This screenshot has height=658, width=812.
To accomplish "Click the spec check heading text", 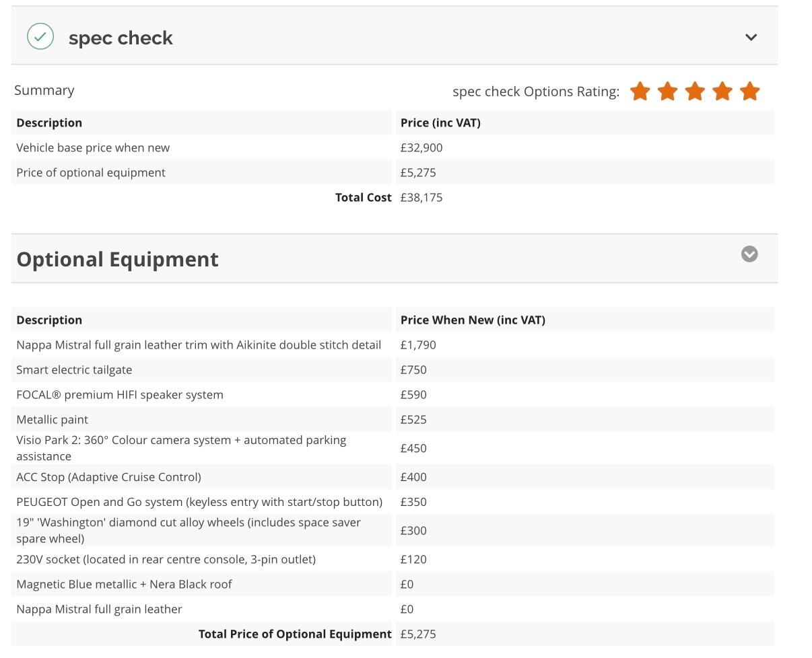I will pos(121,38).
